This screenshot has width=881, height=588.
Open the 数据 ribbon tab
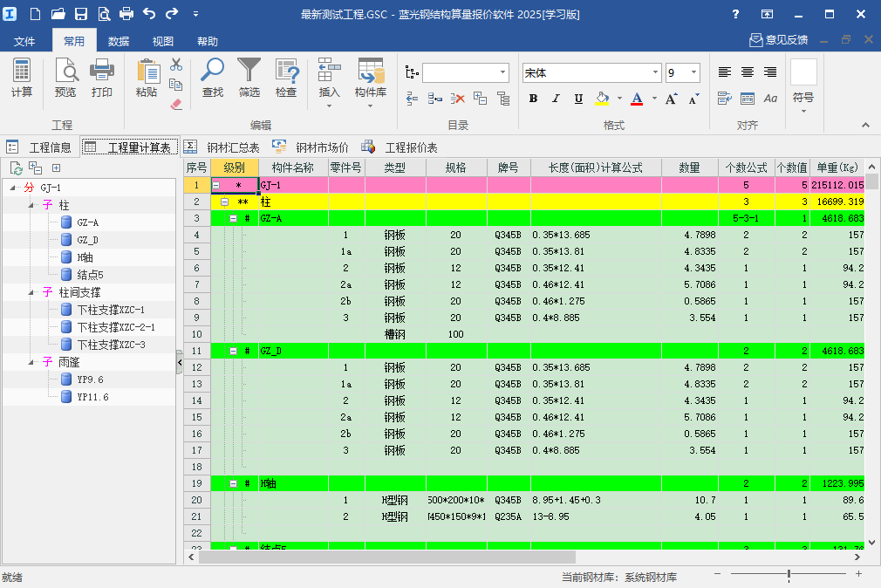[x=119, y=41]
